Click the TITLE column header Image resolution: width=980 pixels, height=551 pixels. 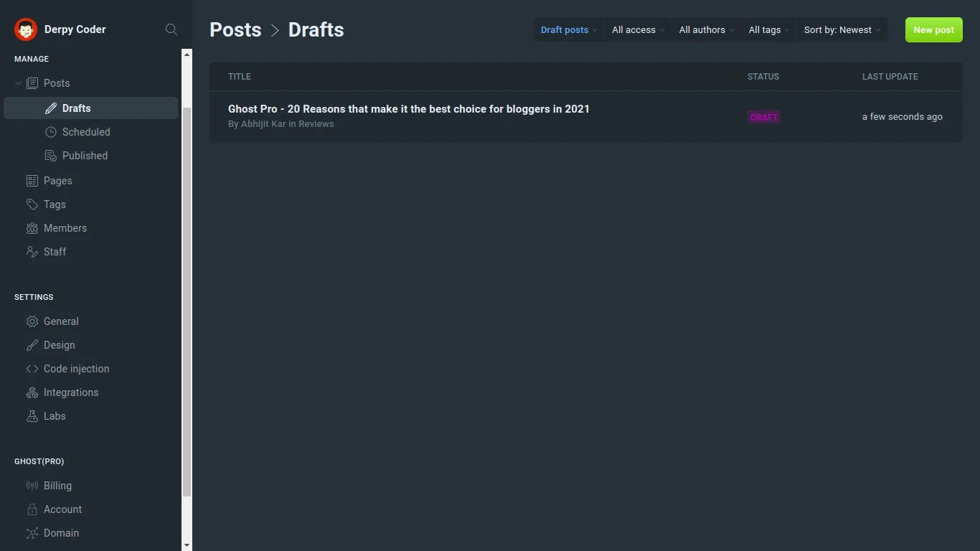[x=240, y=77]
